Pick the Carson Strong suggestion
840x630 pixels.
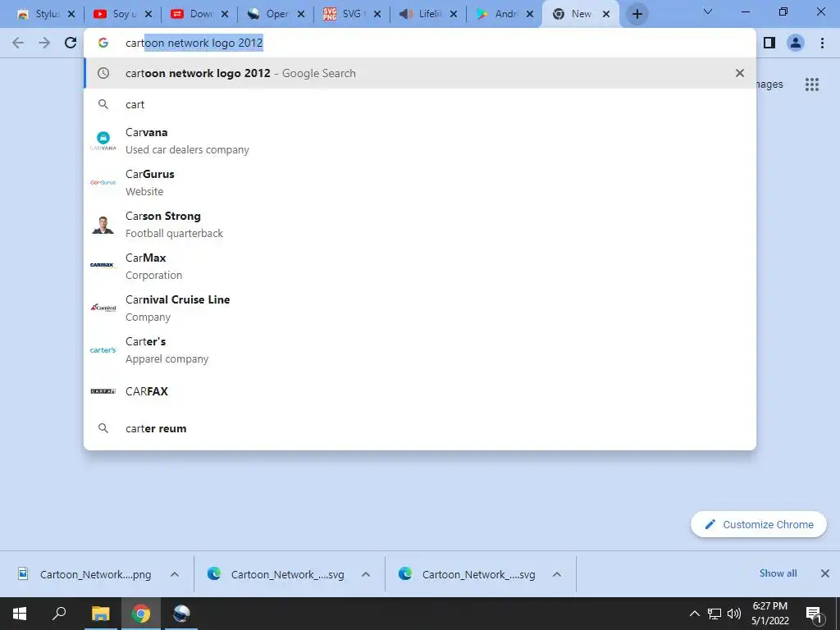click(420, 225)
